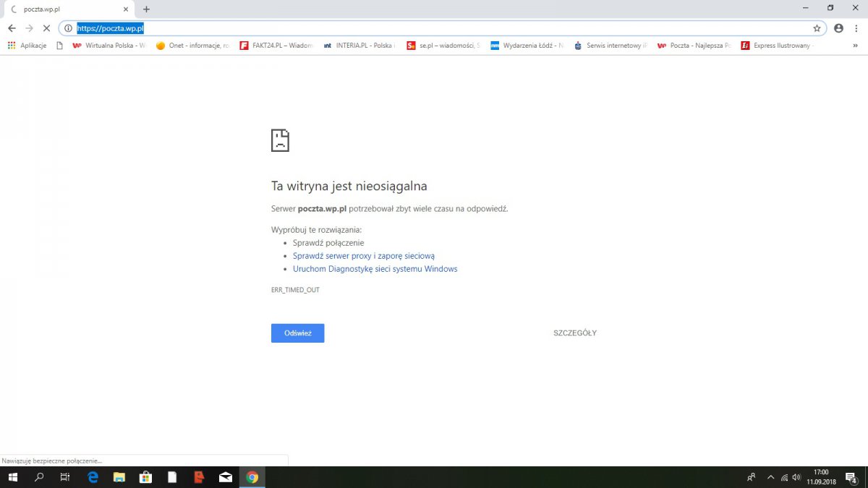
Task: Open File Explorer from the taskbar
Action: pos(119,477)
